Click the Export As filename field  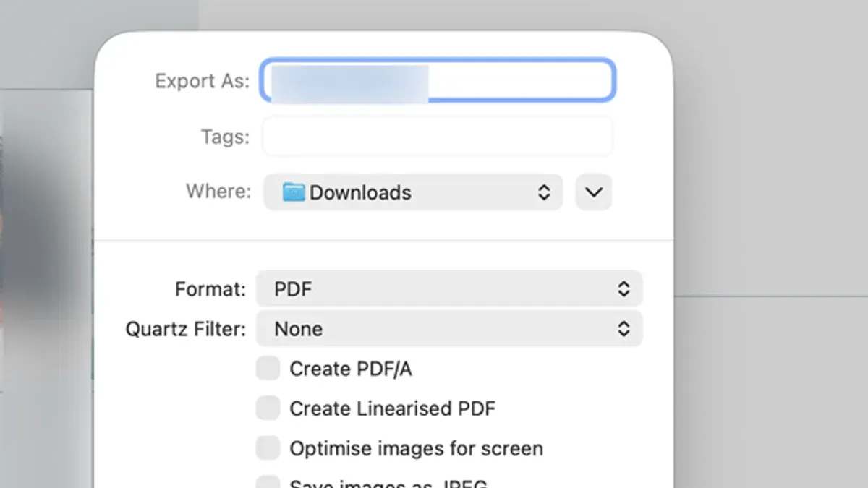pyautogui.click(x=438, y=80)
